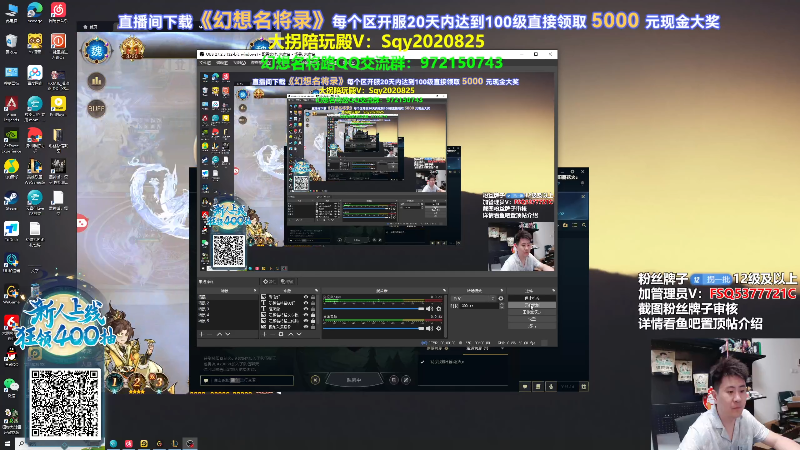
Task: Select the fifth scene in the Scenes list
Action: click(228, 321)
